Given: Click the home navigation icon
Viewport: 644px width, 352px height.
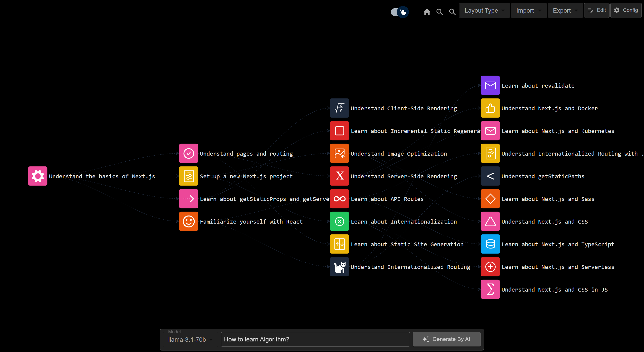Looking at the screenshot, I should (427, 12).
